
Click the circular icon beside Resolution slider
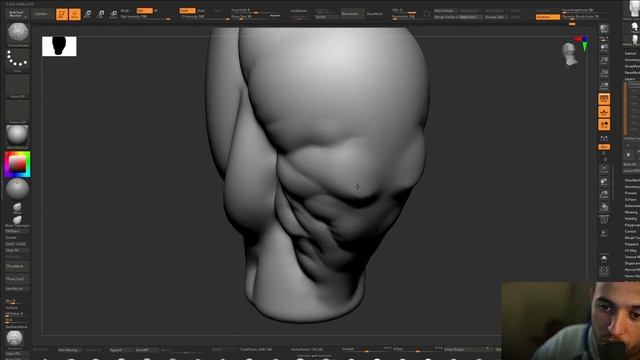[427, 14]
